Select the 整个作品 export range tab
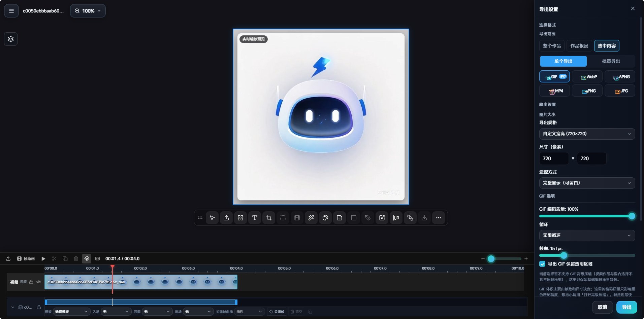Viewport: 644px width, 319px height. 552,46
